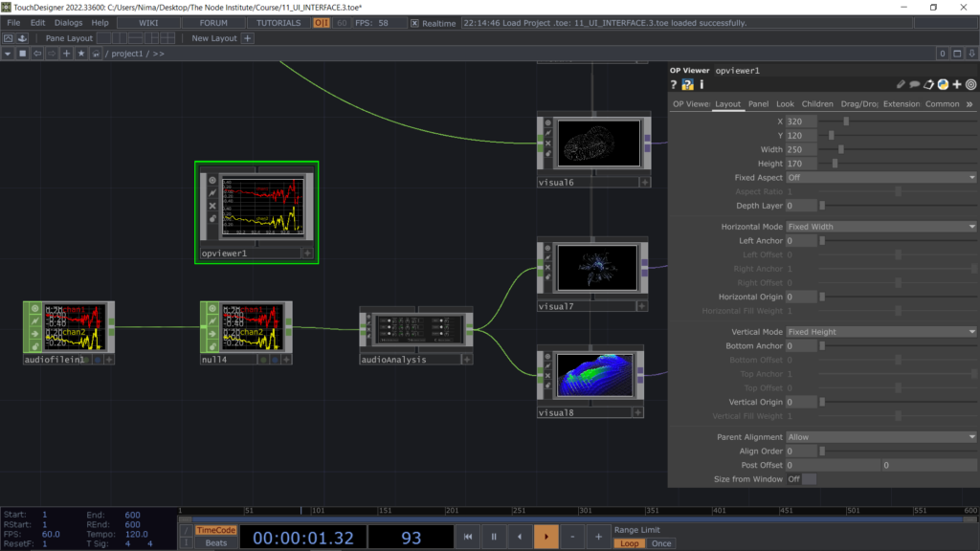Open the Help menu
This screenshot has height=551, width=980.
click(100, 23)
